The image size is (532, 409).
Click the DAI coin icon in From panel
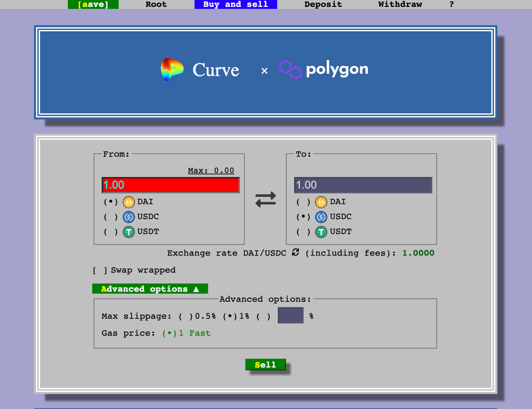(128, 202)
